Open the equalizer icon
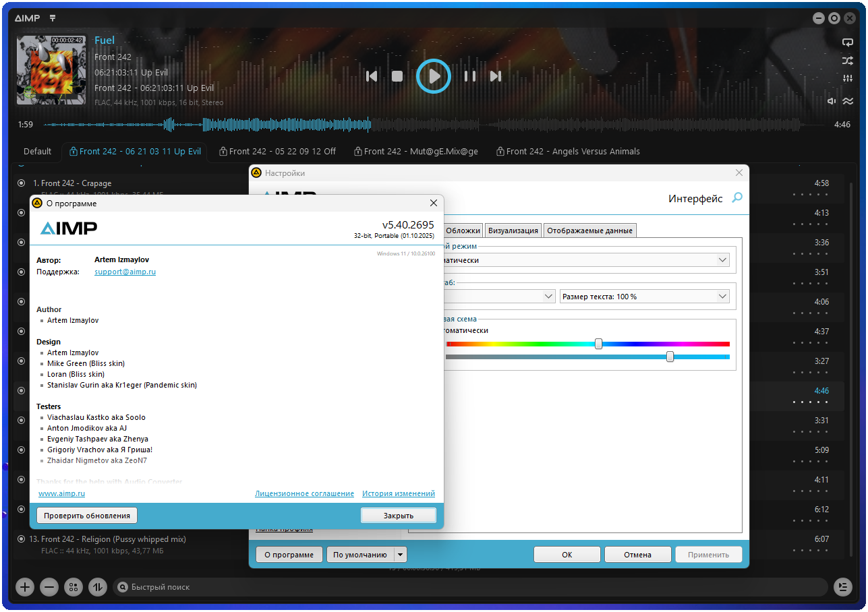The width and height of the screenshot is (868, 612). point(848,79)
